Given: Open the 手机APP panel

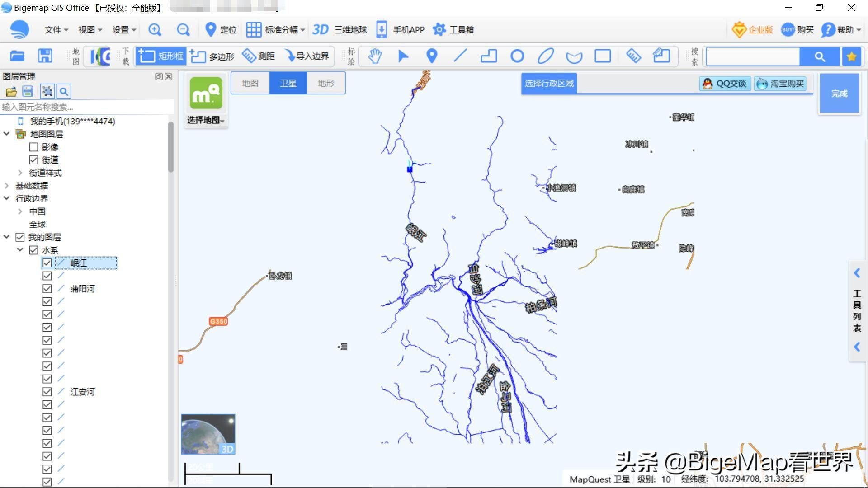Looking at the screenshot, I should point(400,29).
